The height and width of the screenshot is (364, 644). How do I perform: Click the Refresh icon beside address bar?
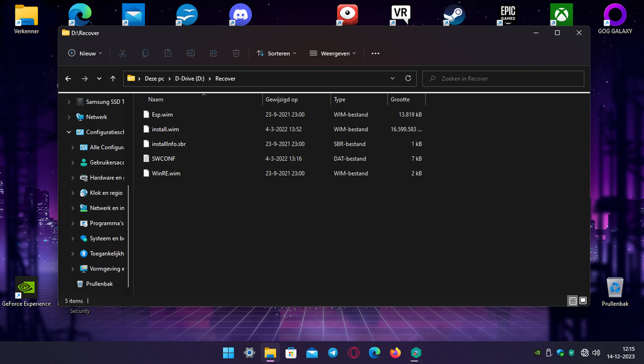pos(408,78)
